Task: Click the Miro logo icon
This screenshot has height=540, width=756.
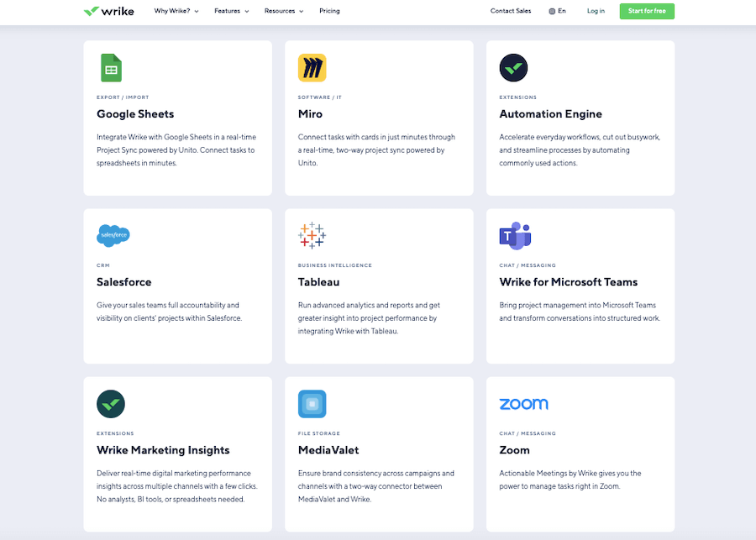Action: [312, 68]
